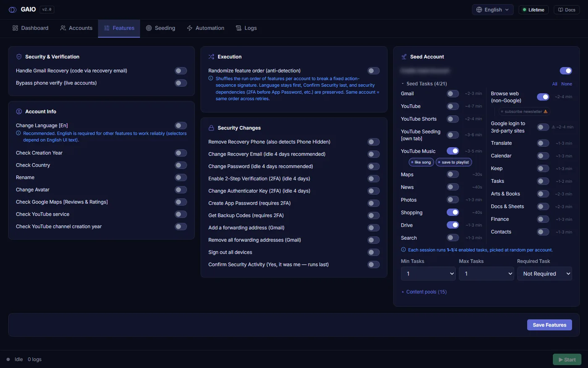Click the None link for seed tasks
Screen dimensions: 588x368
click(567, 84)
